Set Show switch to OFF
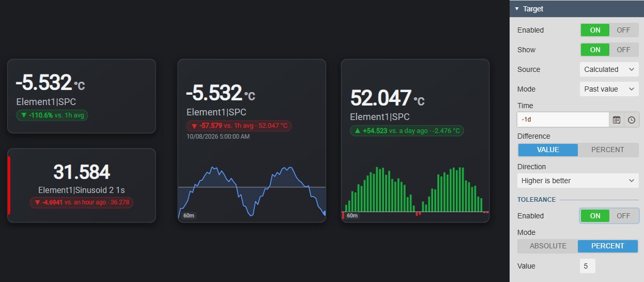644x282 pixels. (624, 50)
